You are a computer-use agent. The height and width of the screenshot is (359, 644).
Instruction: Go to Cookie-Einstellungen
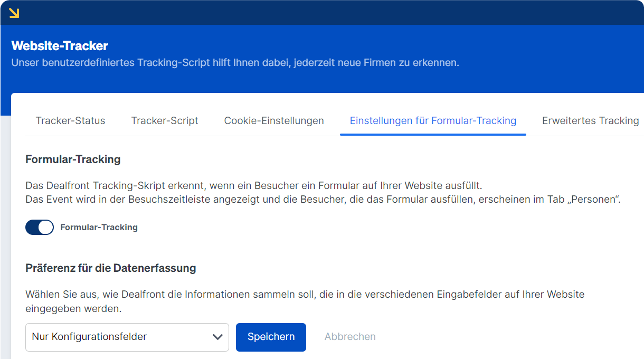click(274, 120)
